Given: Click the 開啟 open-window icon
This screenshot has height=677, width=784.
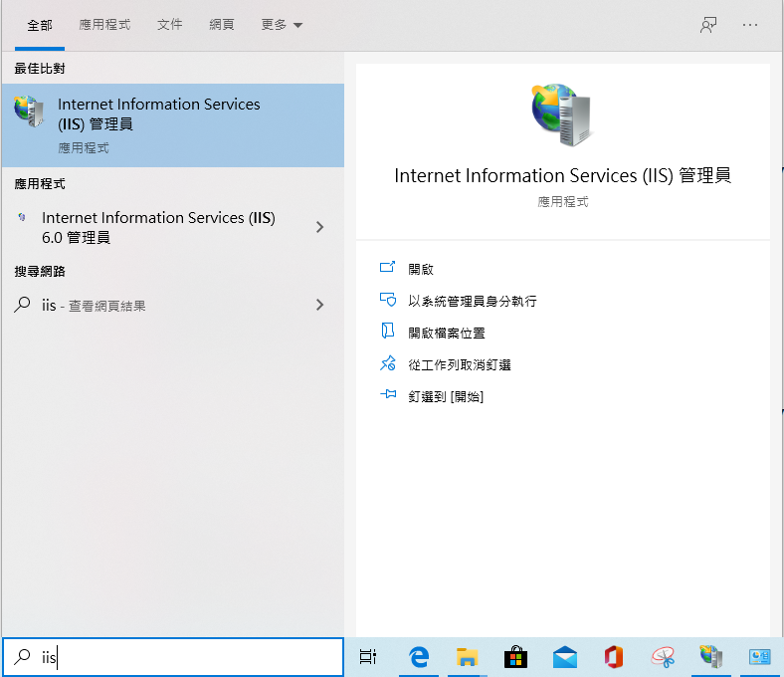Looking at the screenshot, I should 387,267.
